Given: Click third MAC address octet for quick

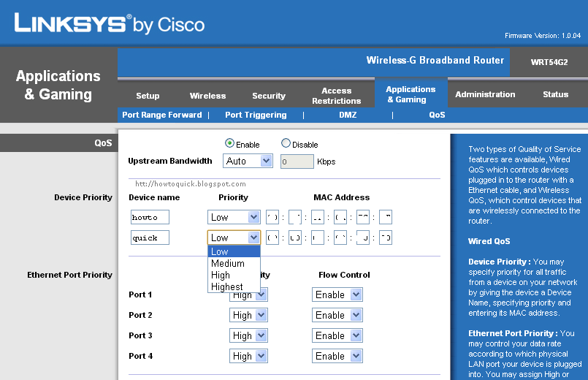Looking at the screenshot, I should 318,237.
